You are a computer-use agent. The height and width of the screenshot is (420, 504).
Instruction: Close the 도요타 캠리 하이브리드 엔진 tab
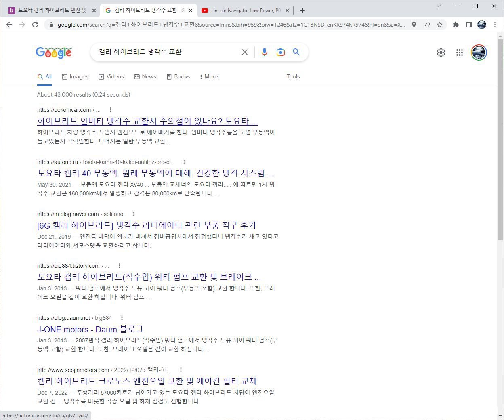coord(94,10)
